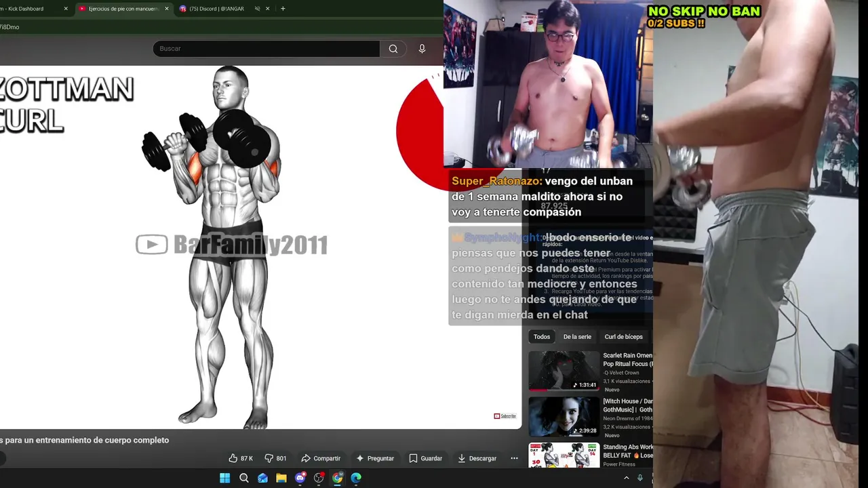The image size is (868, 488).
Task: Dislike the video showing 801
Action: [275, 458]
